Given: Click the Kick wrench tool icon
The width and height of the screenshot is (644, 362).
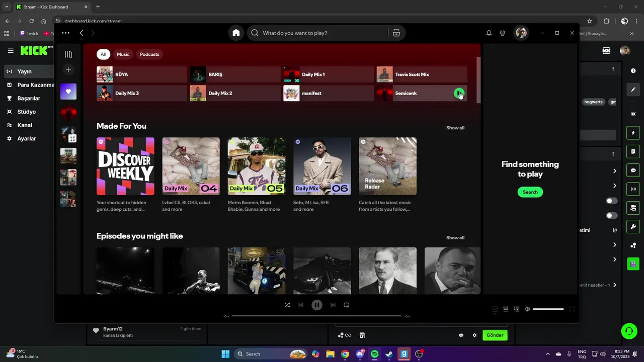Looking at the screenshot, I should 633,226.
